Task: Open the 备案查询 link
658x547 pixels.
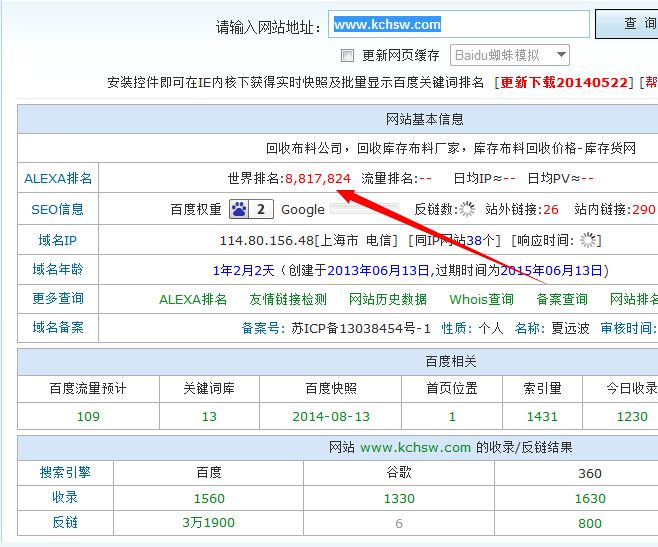Action: click(562, 299)
